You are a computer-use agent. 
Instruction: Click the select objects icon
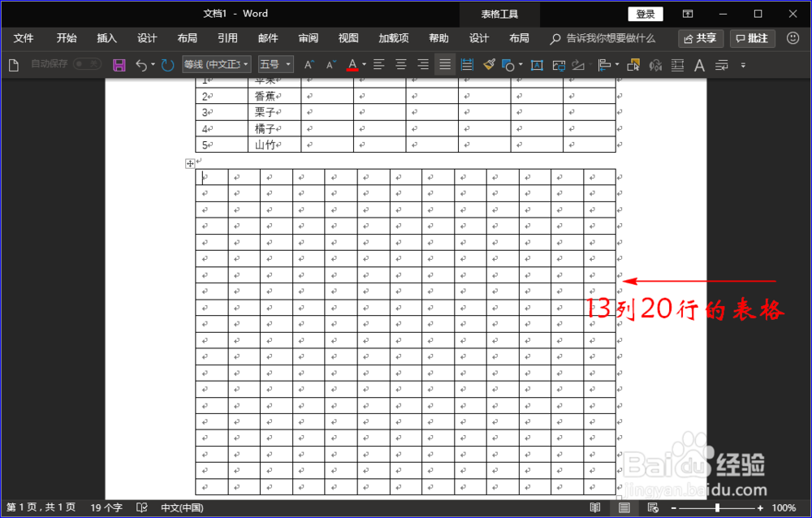[633, 65]
